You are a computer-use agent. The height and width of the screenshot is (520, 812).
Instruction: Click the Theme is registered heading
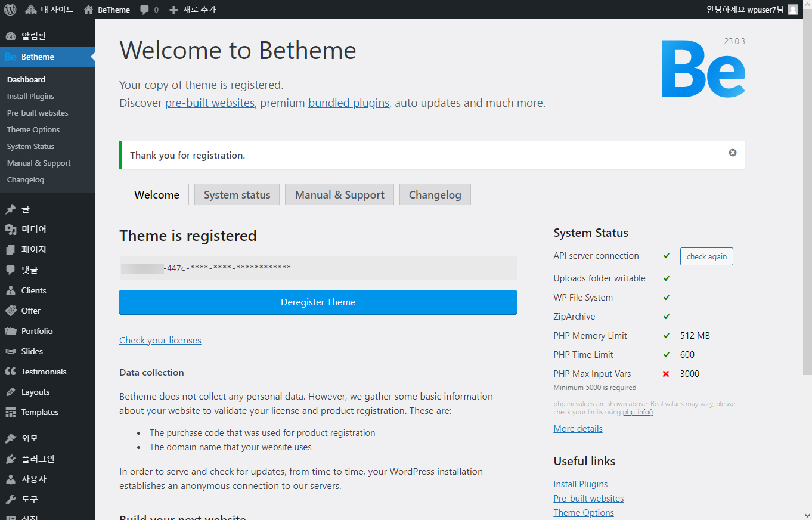(188, 236)
